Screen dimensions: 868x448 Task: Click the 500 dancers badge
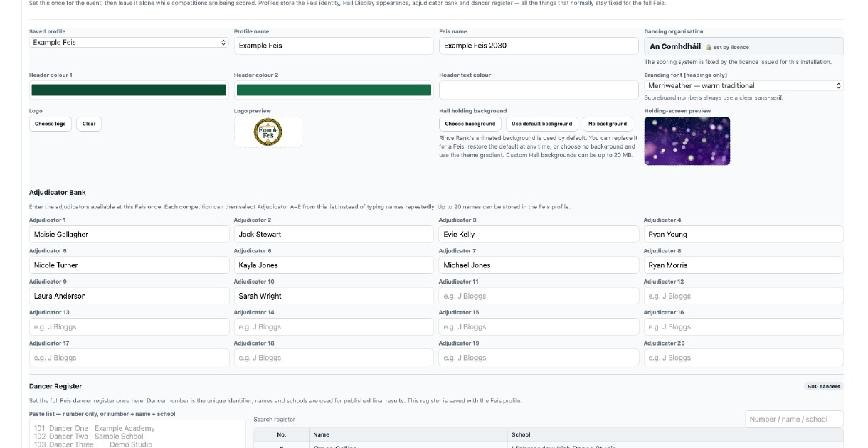(824, 387)
